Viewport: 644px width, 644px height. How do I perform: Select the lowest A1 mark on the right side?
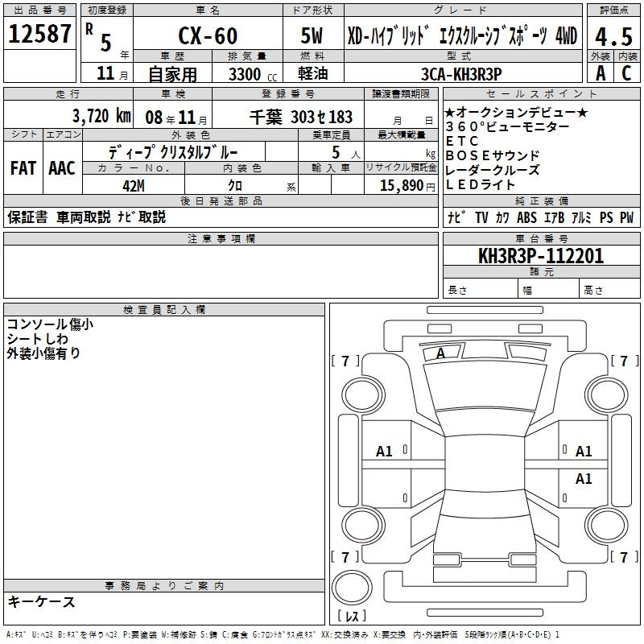(584, 479)
